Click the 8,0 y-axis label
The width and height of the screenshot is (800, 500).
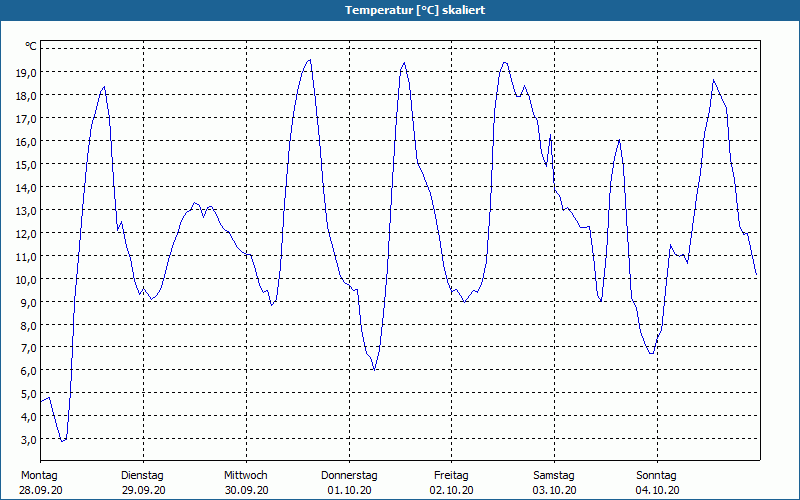28,326
